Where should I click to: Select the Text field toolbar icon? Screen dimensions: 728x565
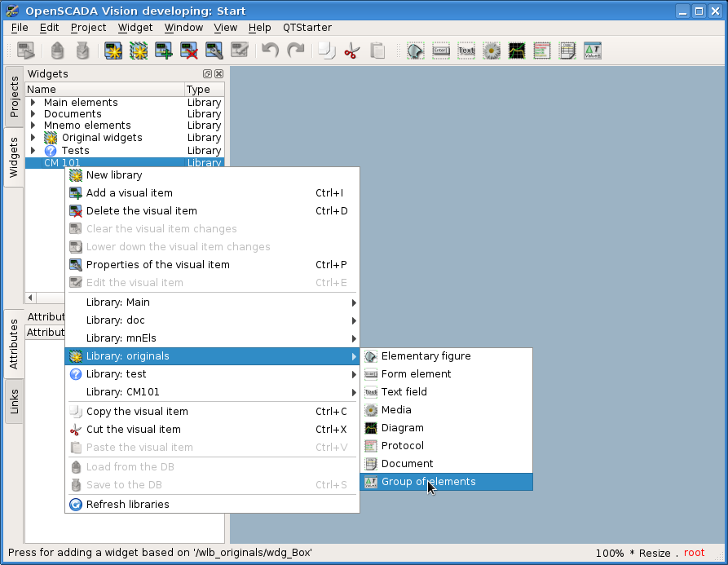(466, 51)
